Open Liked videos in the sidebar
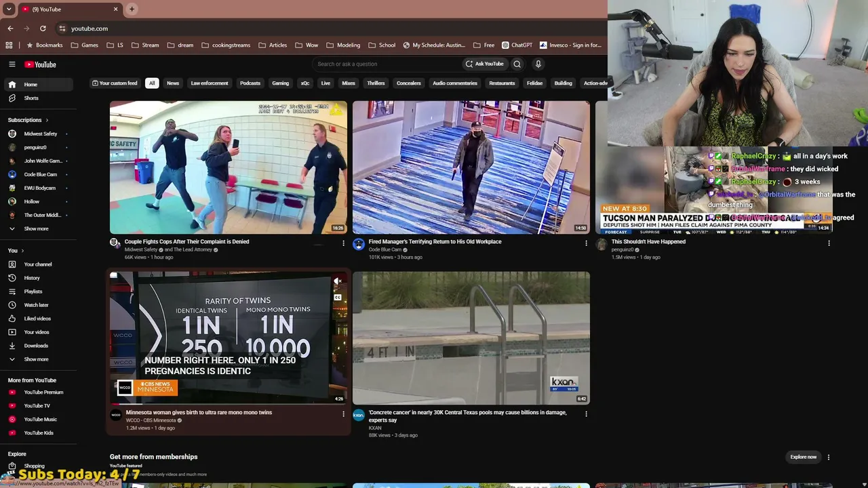The width and height of the screenshot is (868, 488). coord(37,319)
